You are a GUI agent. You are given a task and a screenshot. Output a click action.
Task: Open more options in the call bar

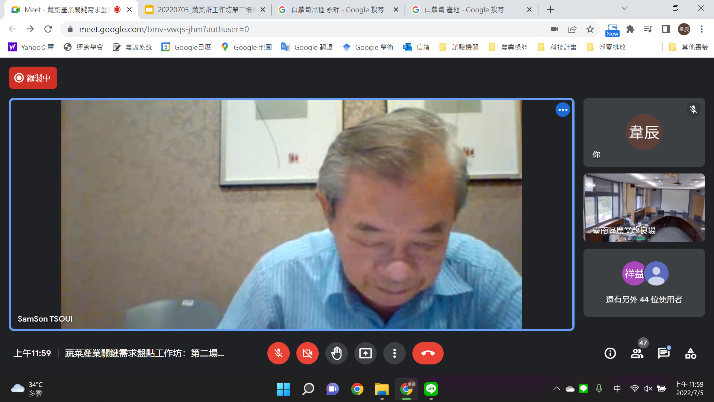click(395, 353)
